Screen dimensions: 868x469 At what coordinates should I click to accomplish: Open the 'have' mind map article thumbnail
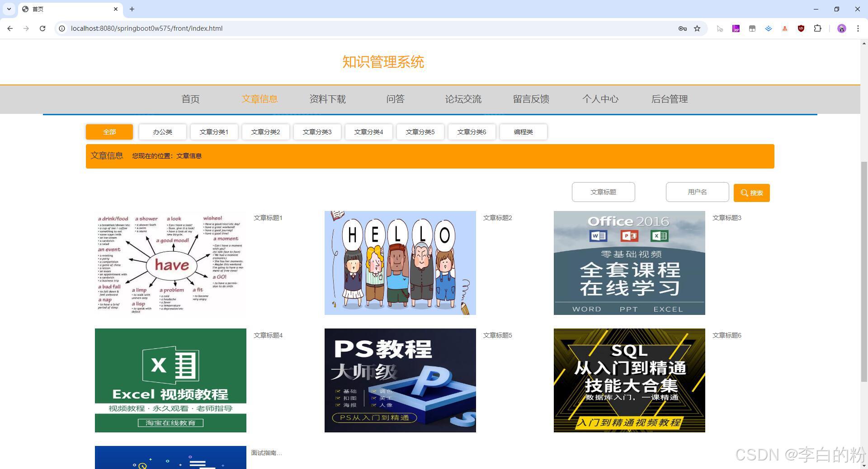[170, 263]
